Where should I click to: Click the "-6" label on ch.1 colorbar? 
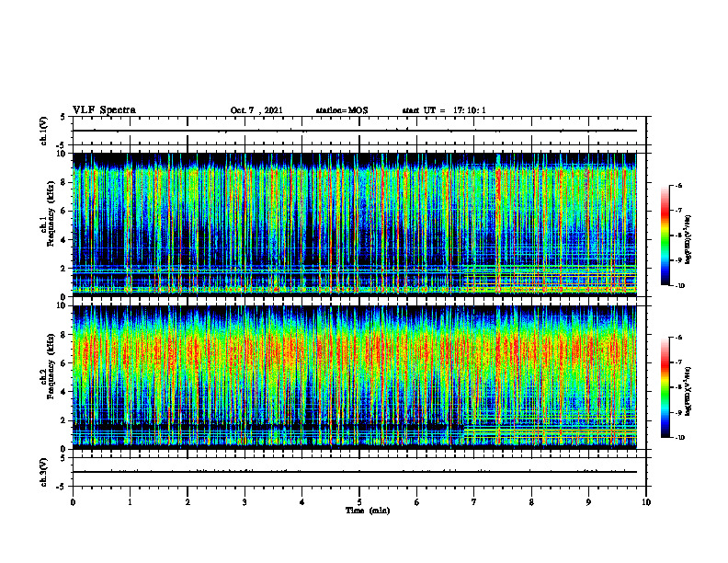coord(678,186)
